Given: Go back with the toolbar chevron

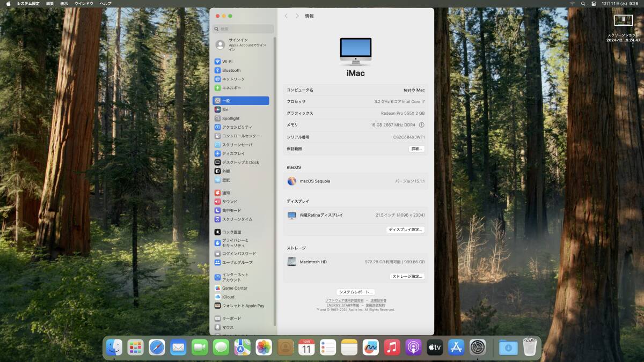Looking at the screenshot, I should coord(286,16).
